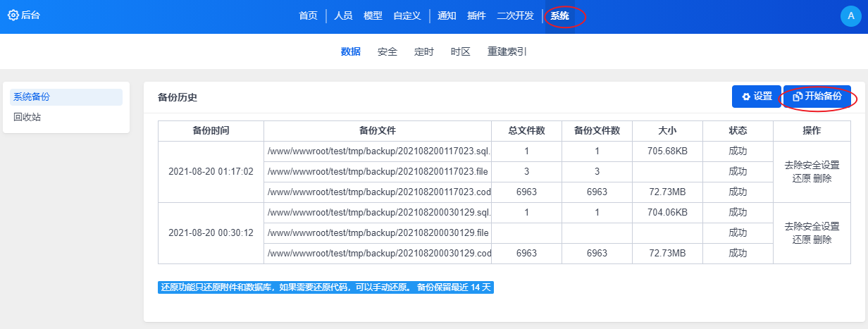This screenshot has height=329, width=868.
Task: Click the 设置 gear button
Action: click(x=757, y=97)
